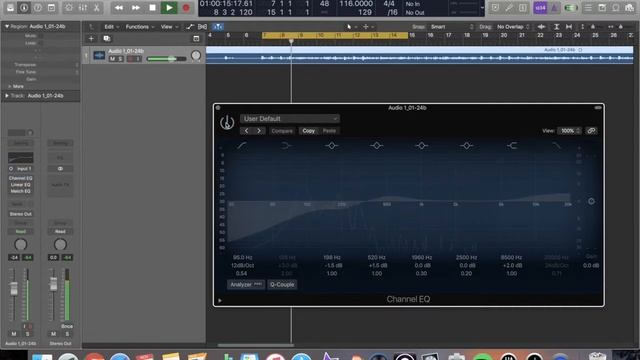Screen dimensions: 640x360
Task: Click the horizontal auto zoom button
Action: (569, 27)
